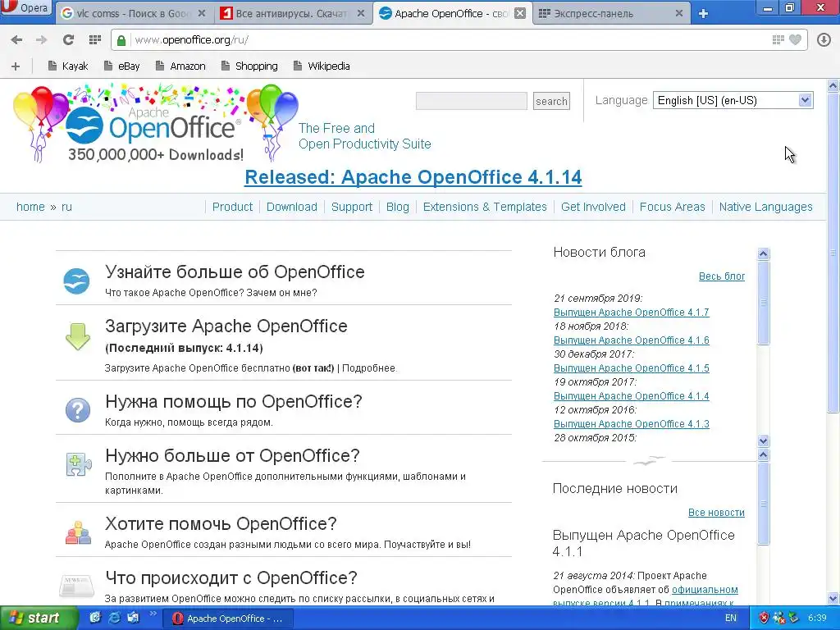Open Released: Apache OpenOffice 4.1.14 link
The height and width of the screenshot is (630, 840).
413,177
